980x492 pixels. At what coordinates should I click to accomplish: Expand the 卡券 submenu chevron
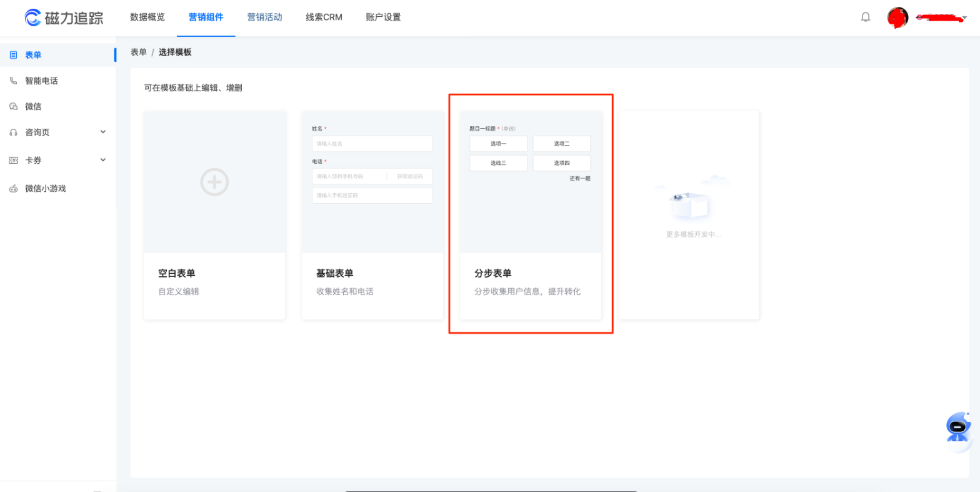(x=103, y=159)
